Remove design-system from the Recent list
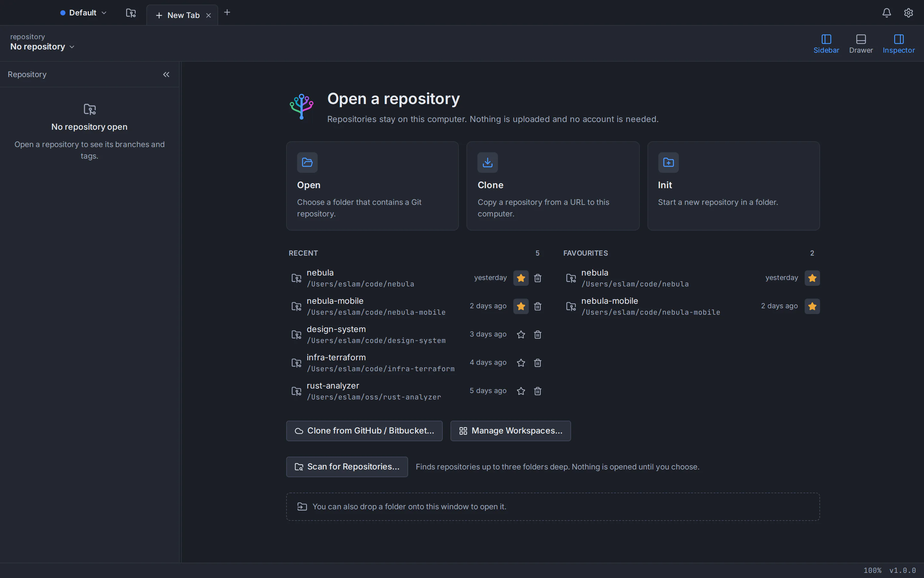This screenshot has height=578, width=924. pyautogui.click(x=538, y=335)
